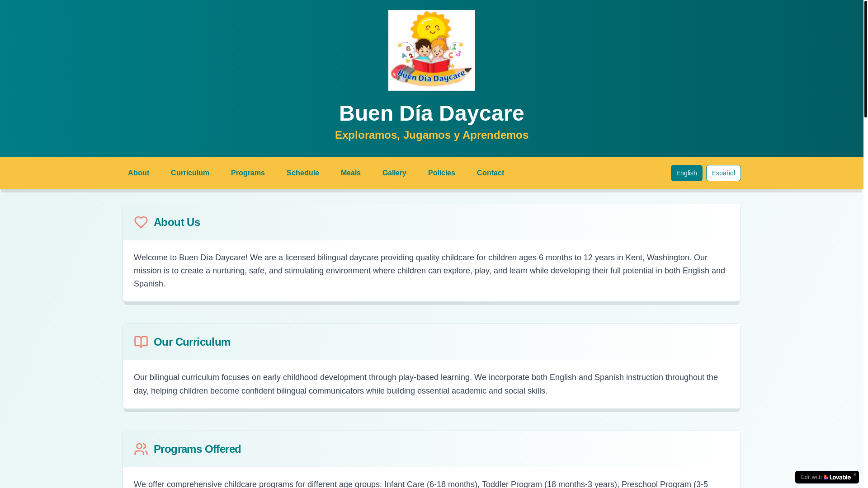Click the paragraph starting Our bilingual curriculum
This screenshot has height=488, width=868.
tap(431, 384)
